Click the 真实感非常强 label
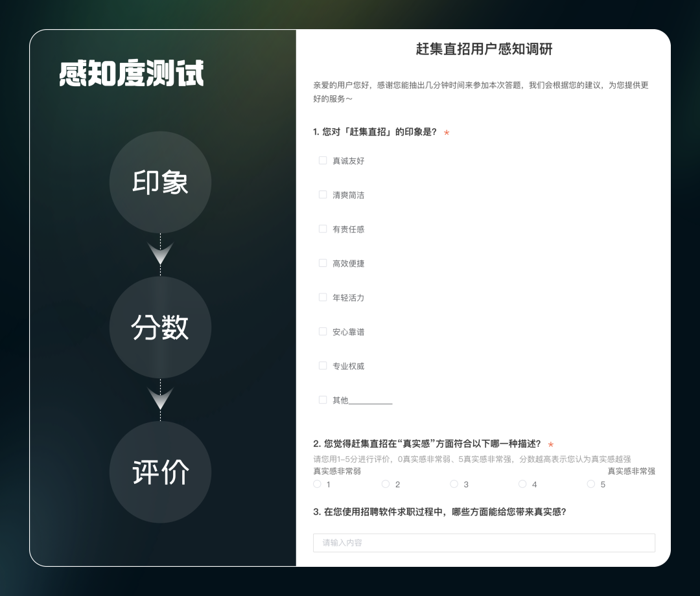This screenshot has width=700, height=596. (631, 471)
